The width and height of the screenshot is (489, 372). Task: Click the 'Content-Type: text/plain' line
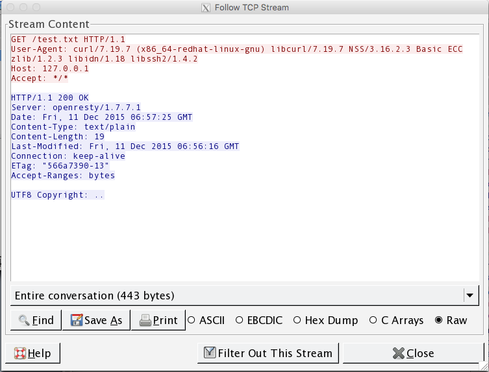click(73, 127)
